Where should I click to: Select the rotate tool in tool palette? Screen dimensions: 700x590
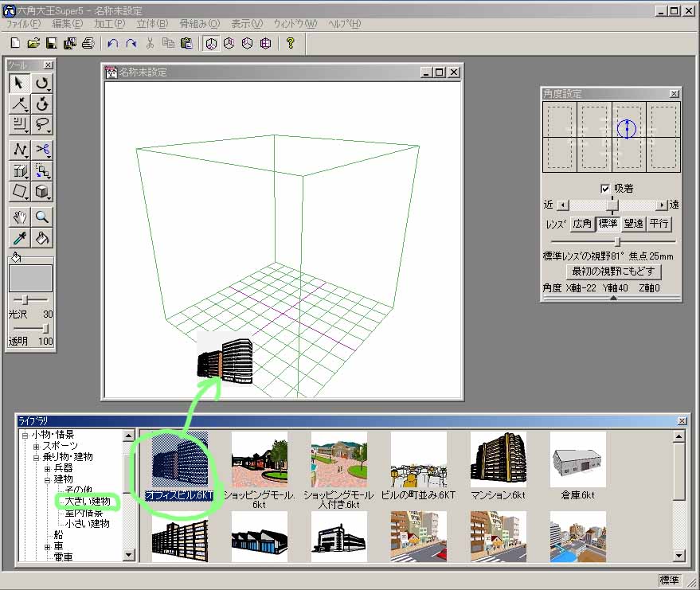coord(42,83)
